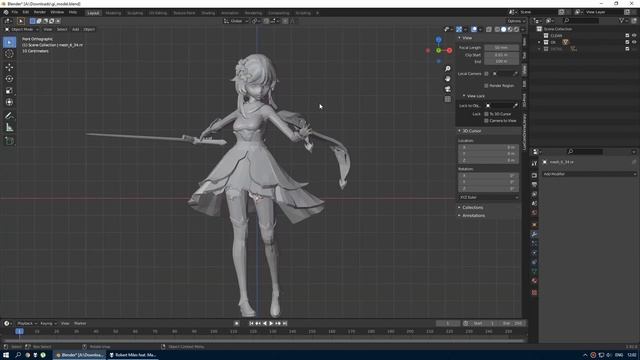Click the timeline current frame marker
Screen dimensions: 640x360
click(19, 331)
